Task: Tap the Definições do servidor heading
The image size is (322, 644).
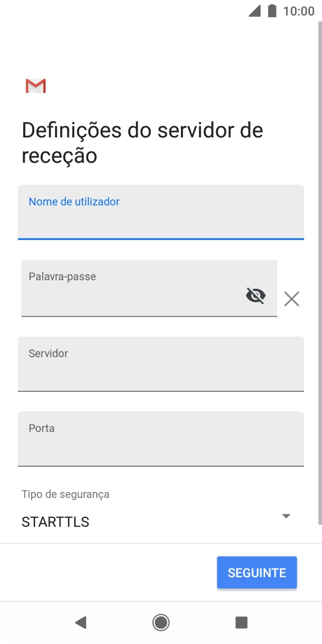Action: pyautogui.click(x=142, y=142)
